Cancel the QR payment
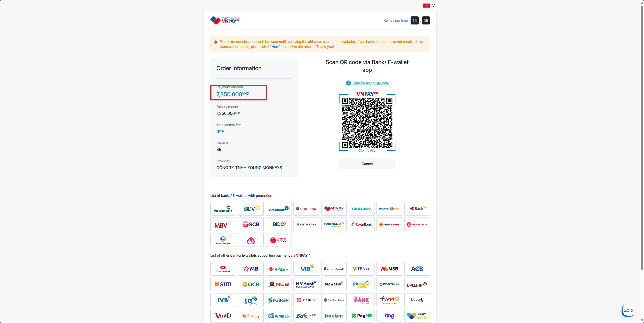The width and height of the screenshot is (644, 323). pyautogui.click(x=367, y=164)
